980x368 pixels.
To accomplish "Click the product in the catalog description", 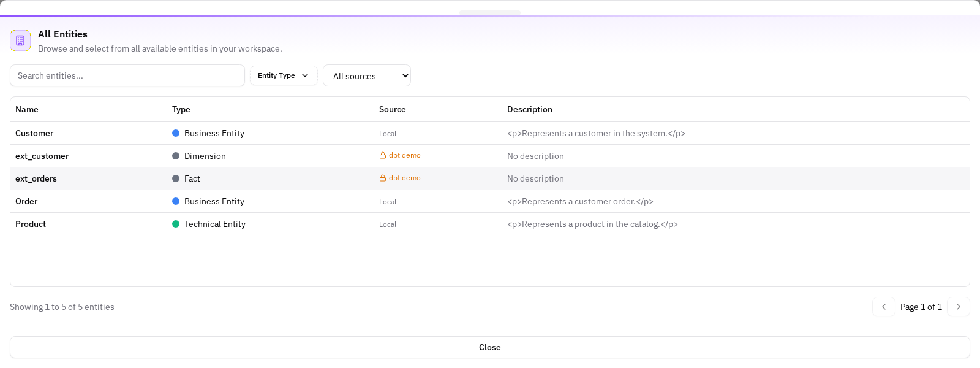I will [592, 224].
